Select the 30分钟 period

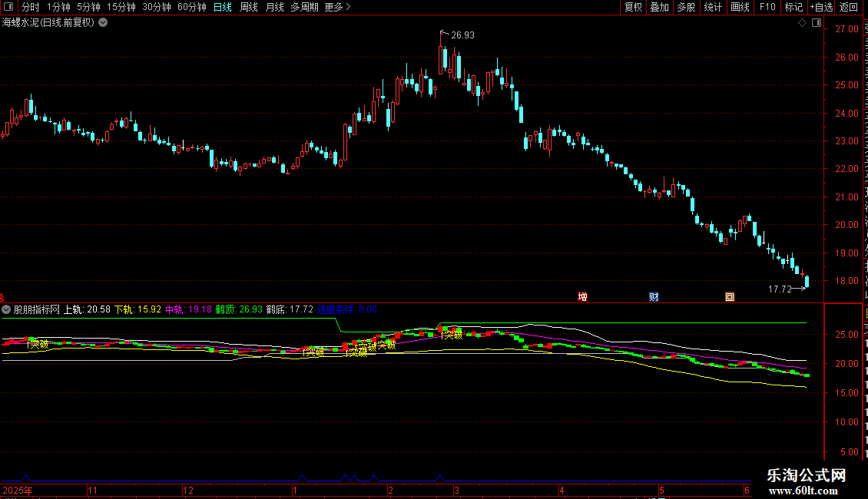[157, 7]
